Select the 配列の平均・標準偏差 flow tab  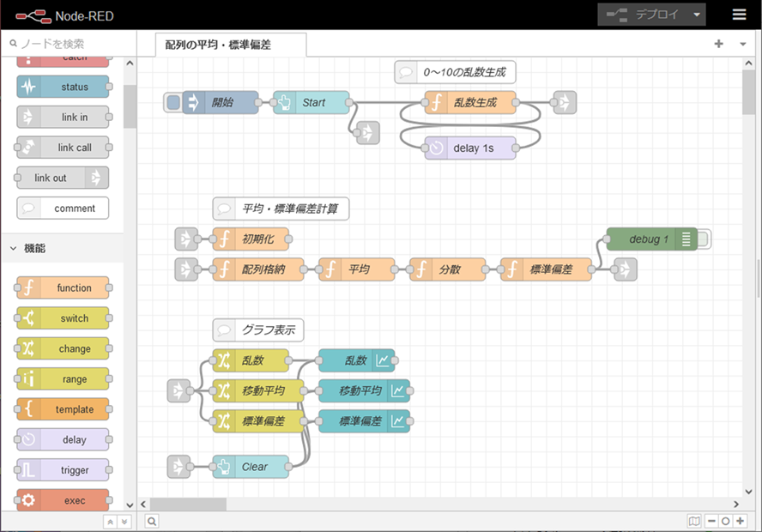point(219,45)
